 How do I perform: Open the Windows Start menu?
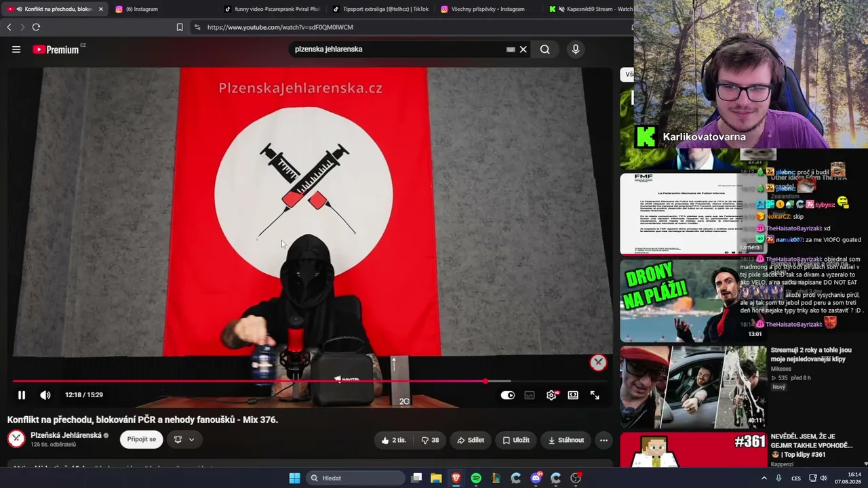coord(294,478)
